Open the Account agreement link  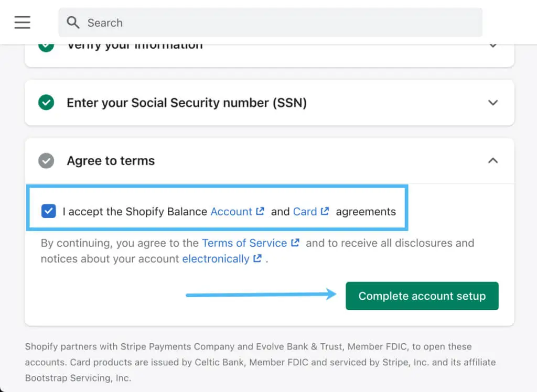(231, 211)
